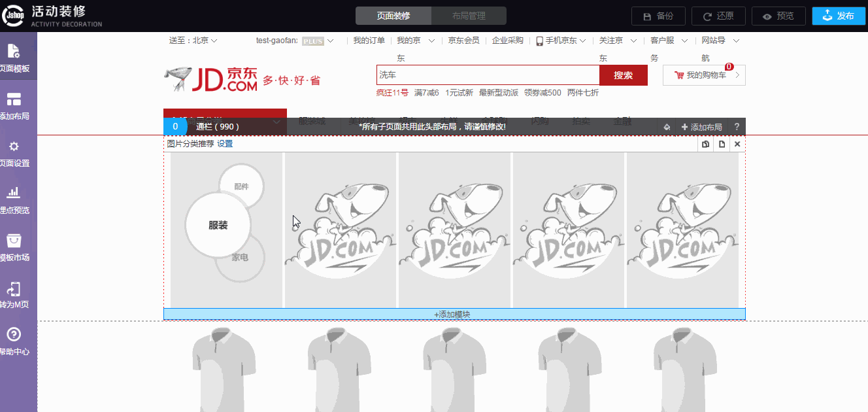Click the search field containing 洗车

488,75
